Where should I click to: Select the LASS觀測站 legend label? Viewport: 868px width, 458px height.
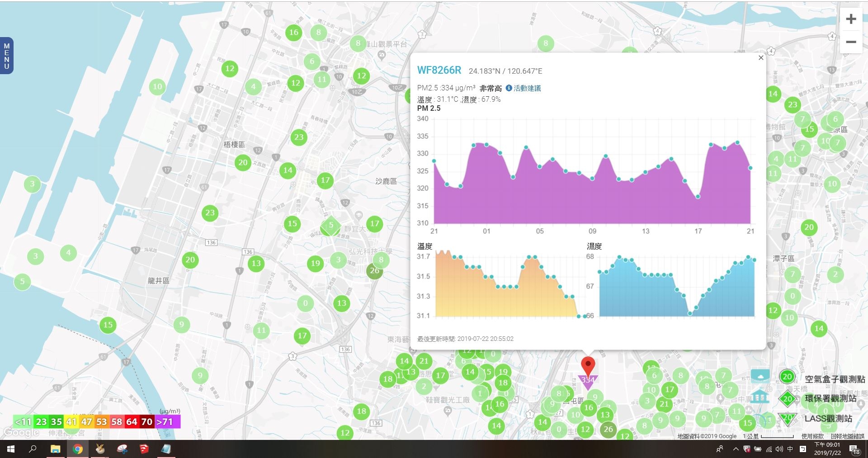click(x=828, y=419)
